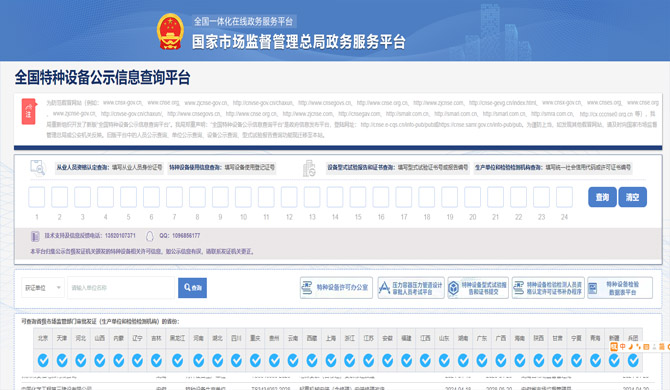Click the phone icon next to 技术支持及信息反馈电话

[x=35, y=236]
